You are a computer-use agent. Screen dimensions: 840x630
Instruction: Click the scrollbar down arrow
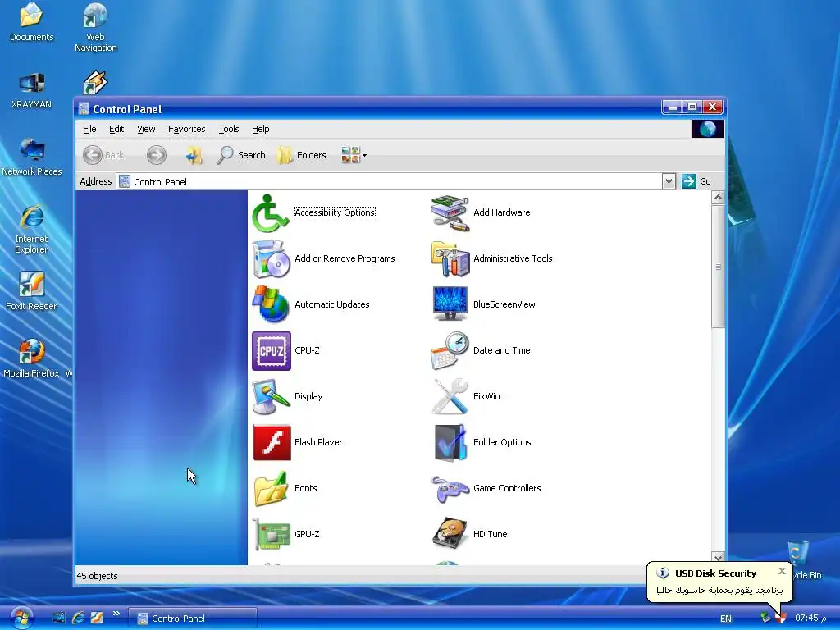pos(718,558)
